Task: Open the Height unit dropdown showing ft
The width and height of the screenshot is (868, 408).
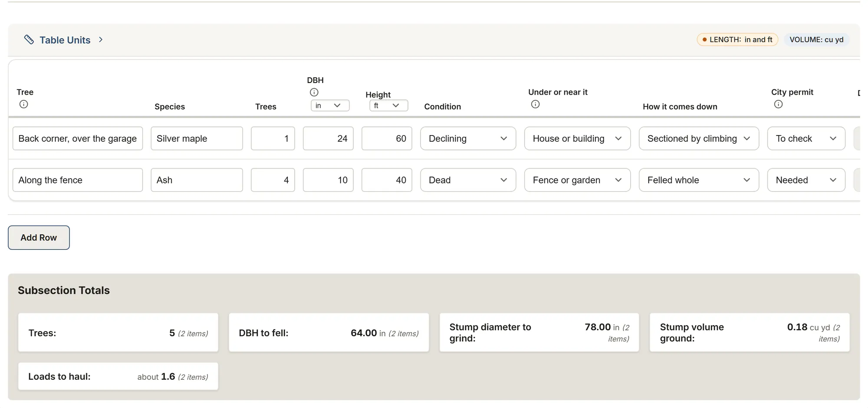Action: [x=388, y=106]
